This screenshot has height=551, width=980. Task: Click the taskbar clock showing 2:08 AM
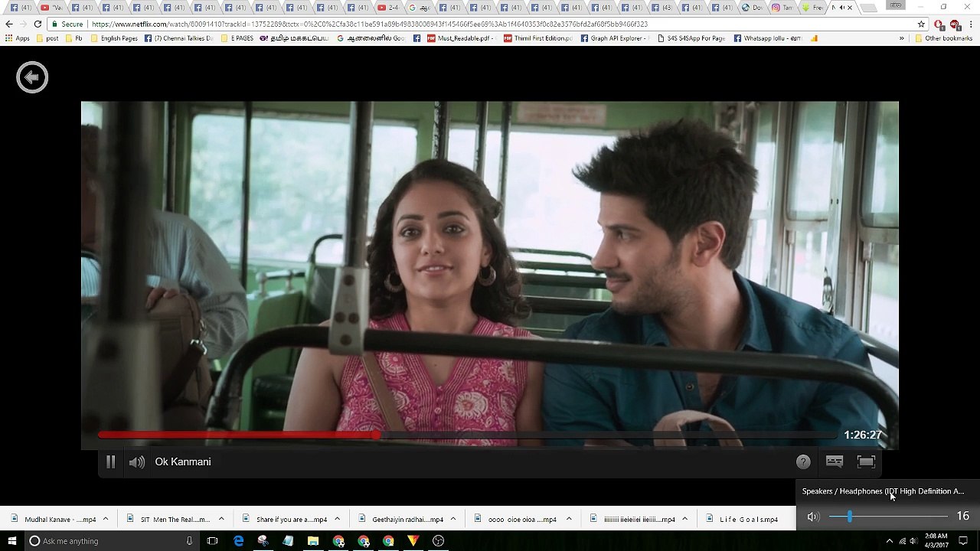(x=936, y=541)
